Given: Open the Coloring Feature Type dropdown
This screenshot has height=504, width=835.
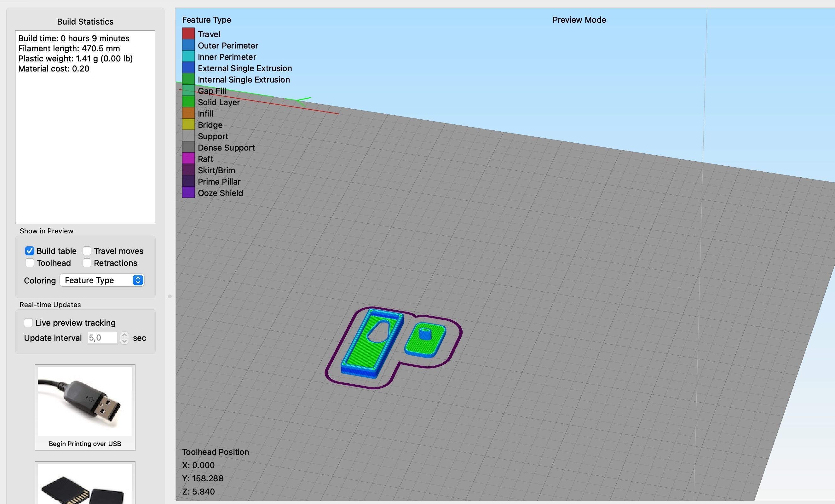Looking at the screenshot, I should [102, 280].
